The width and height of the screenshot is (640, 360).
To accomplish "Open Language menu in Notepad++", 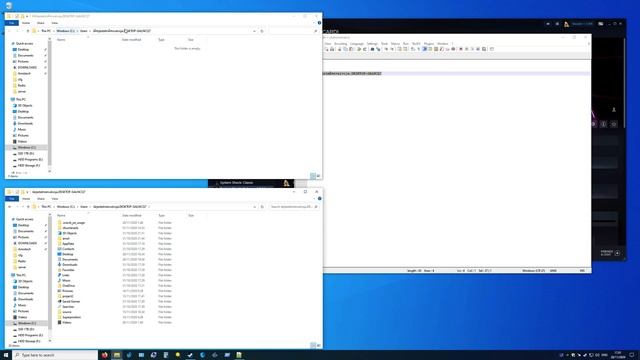I will click(357, 44).
